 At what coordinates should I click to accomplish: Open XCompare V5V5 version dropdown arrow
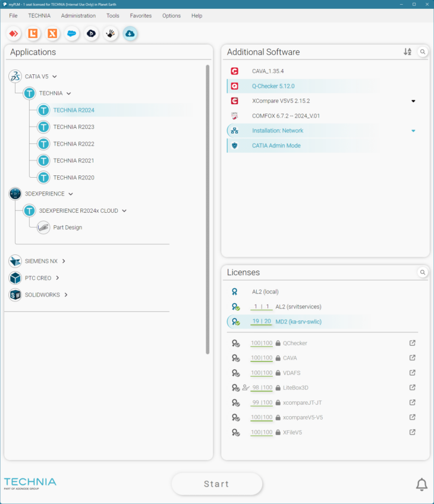(413, 101)
